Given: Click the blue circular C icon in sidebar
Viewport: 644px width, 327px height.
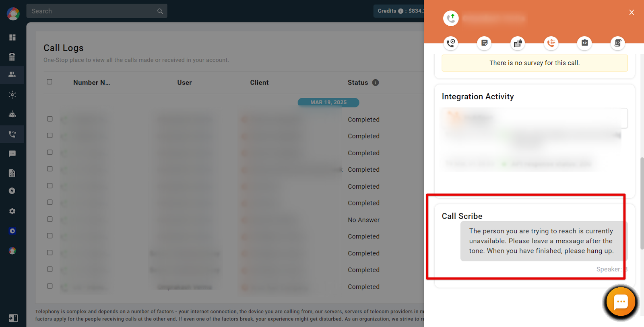Looking at the screenshot, I should (x=12, y=231).
